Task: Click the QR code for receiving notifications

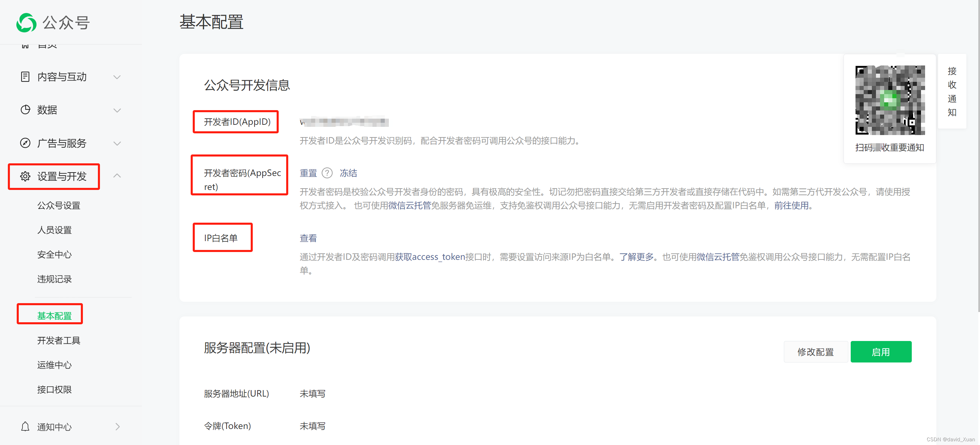Action: (890, 99)
